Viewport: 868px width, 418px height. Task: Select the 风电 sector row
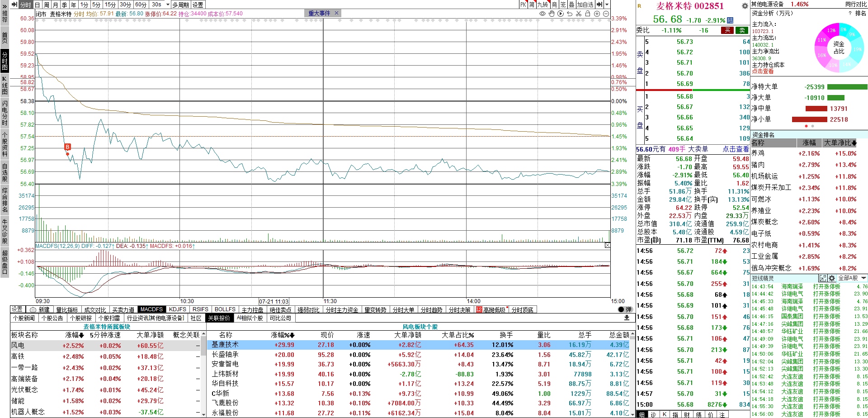[104, 346]
